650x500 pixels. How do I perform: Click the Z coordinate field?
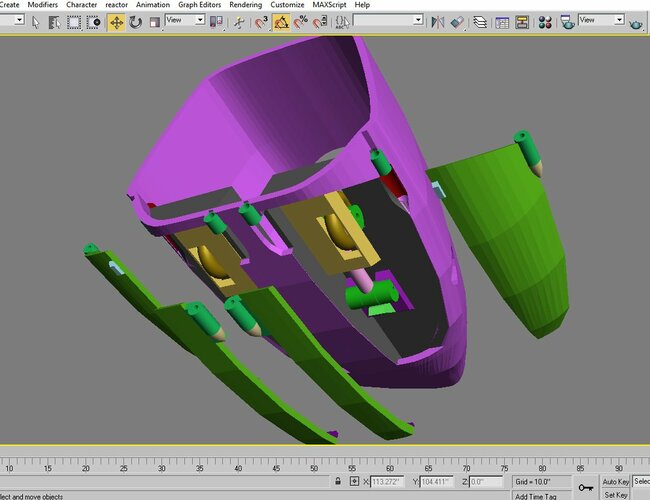tap(486, 482)
